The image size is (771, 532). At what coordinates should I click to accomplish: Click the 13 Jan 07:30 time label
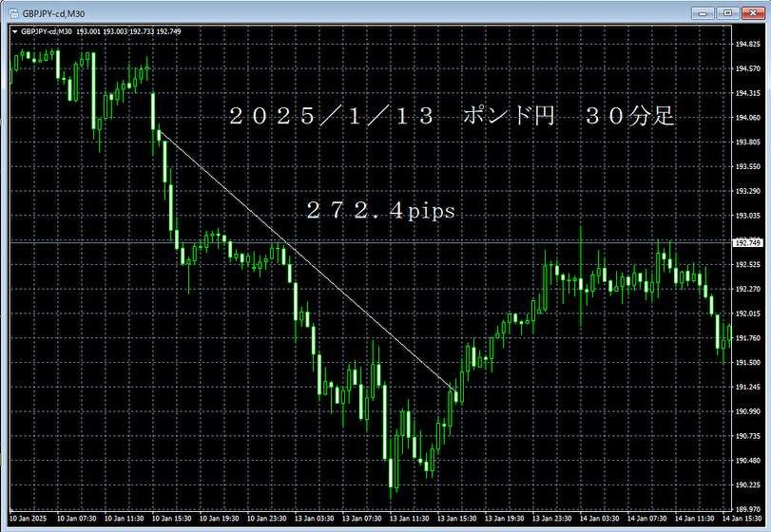[x=362, y=519]
